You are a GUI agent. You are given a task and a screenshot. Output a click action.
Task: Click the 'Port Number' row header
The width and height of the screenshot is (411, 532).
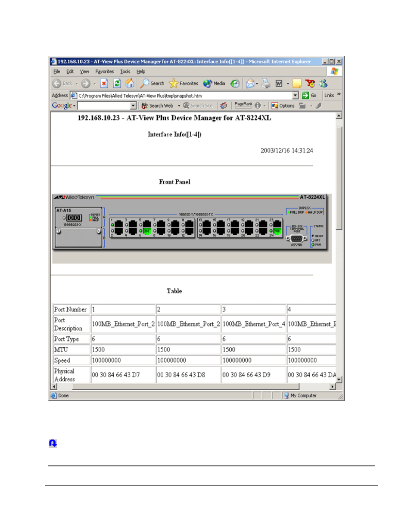[71, 309]
